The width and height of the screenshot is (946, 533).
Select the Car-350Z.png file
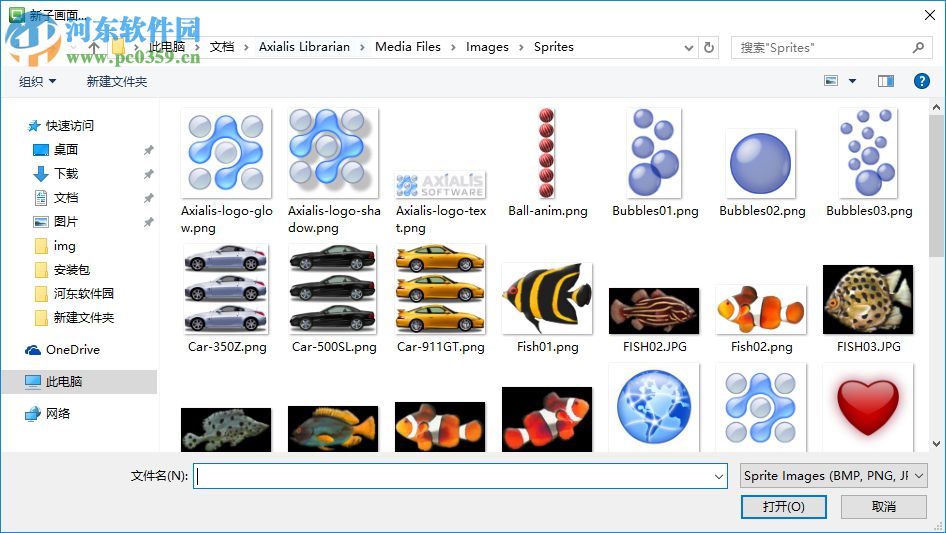(x=226, y=289)
